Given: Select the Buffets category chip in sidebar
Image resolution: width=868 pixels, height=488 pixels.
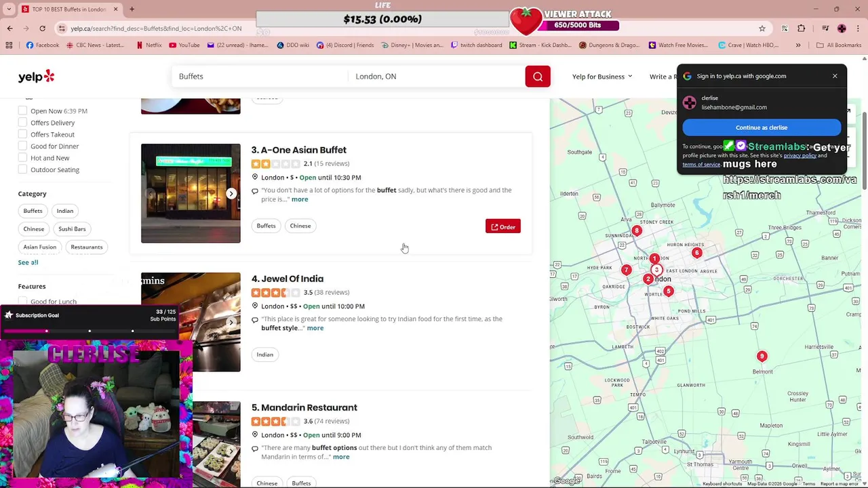Looking at the screenshot, I should coord(33,211).
